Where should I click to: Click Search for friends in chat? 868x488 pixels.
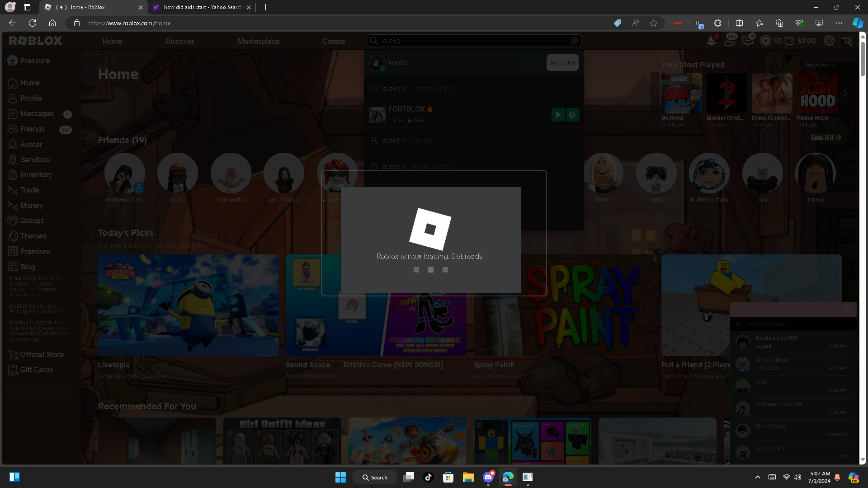(793, 324)
